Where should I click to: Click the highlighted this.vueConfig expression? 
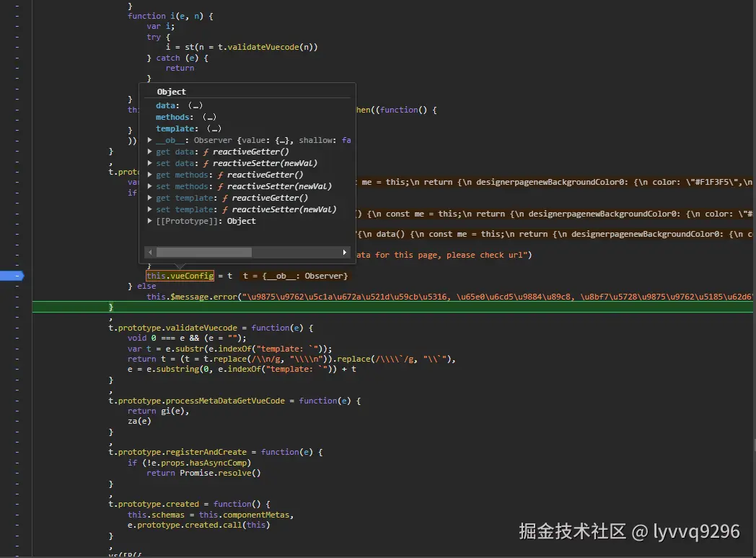[x=180, y=276]
